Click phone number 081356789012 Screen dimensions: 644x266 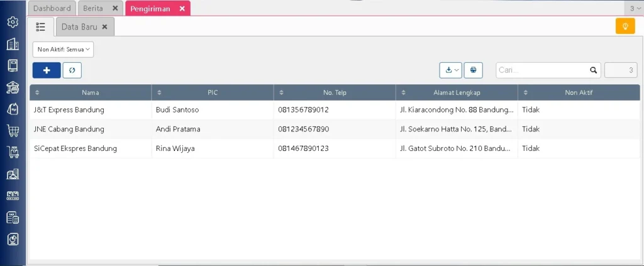pos(304,110)
